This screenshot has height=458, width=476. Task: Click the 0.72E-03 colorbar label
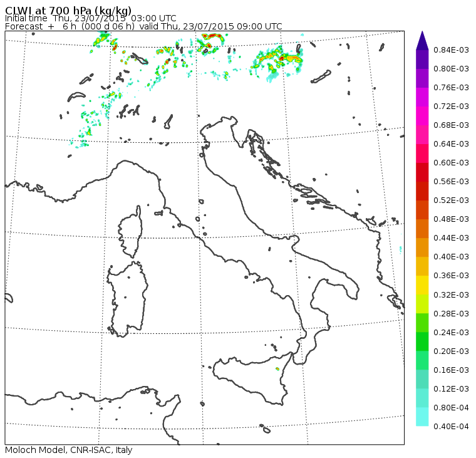point(451,107)
